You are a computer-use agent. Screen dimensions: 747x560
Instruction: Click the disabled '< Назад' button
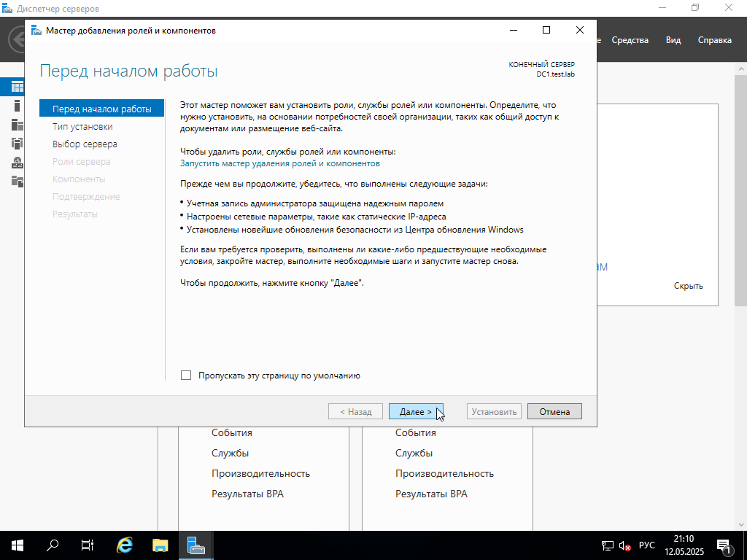coord(355,411)
